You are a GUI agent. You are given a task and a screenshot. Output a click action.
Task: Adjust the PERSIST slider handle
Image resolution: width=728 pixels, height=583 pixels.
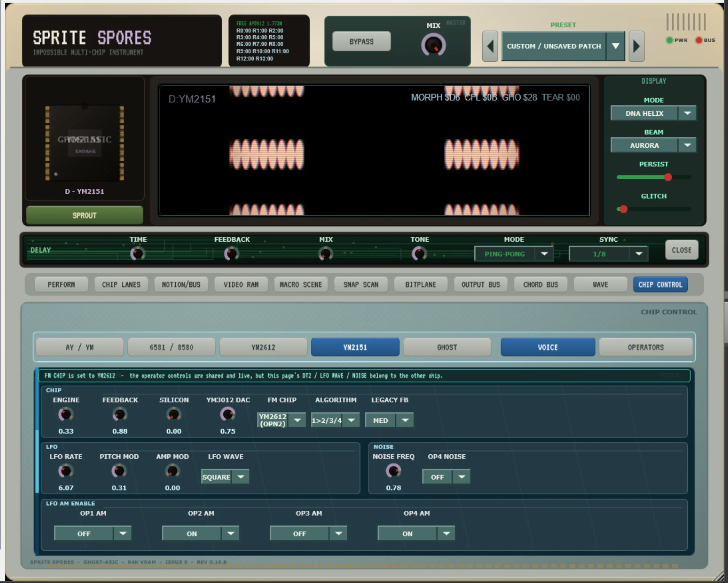click(668, 177)
